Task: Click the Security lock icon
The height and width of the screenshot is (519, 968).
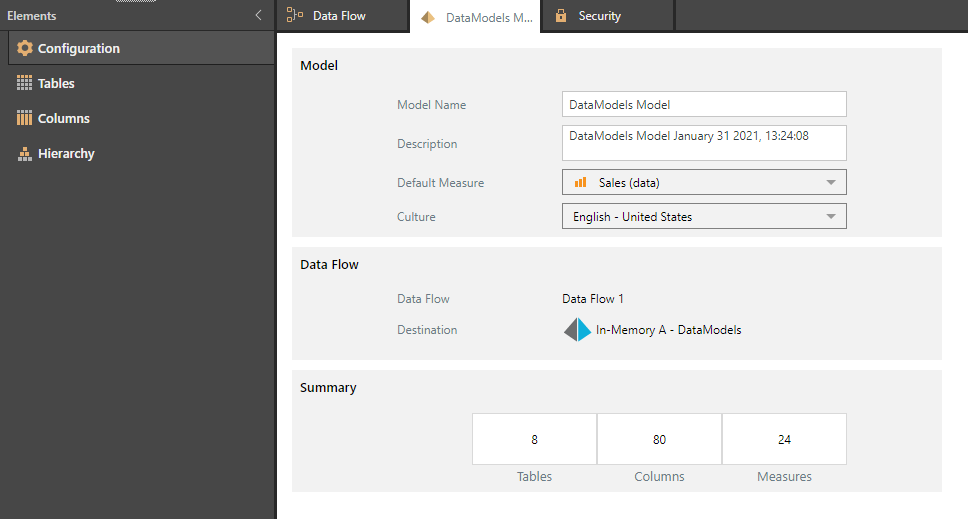Action: pos(561,16)
